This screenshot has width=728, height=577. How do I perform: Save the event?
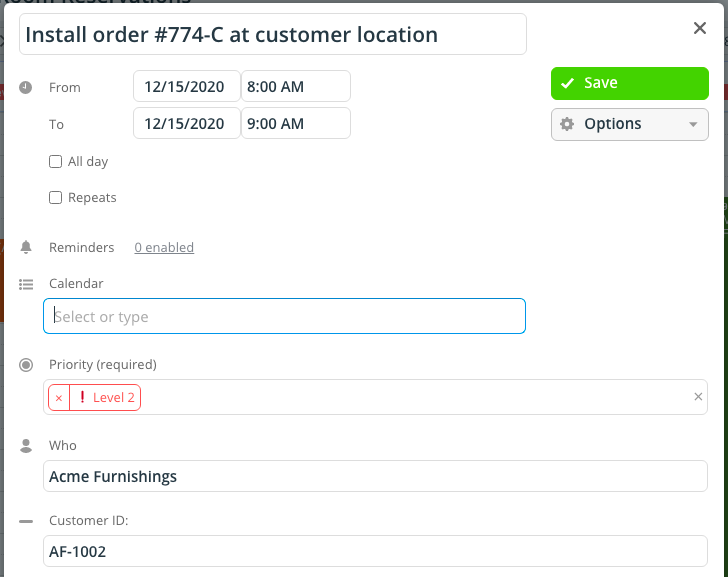pyautogui.click(x=629, y=83)
